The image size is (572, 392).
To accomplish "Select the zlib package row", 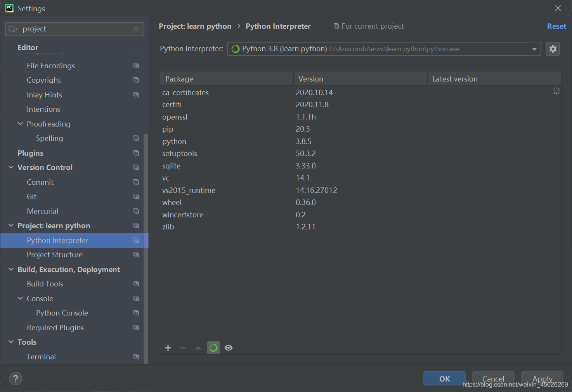I will pos(360,227).
